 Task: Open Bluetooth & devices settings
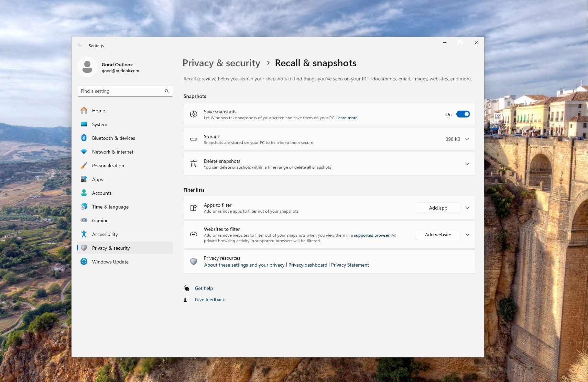113,138
